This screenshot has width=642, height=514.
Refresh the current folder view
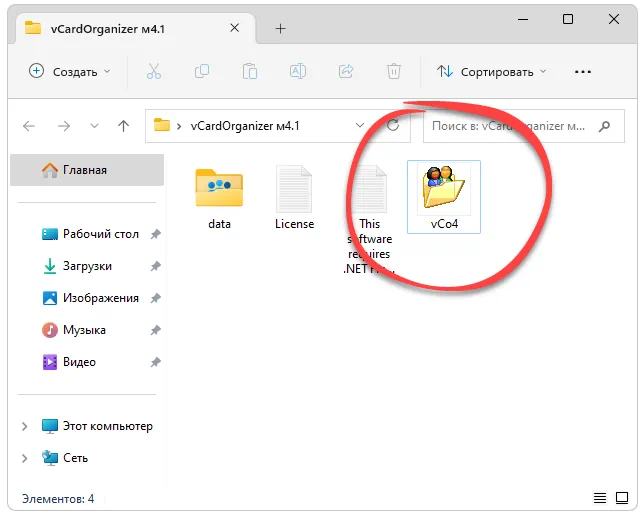pos(393,125)
